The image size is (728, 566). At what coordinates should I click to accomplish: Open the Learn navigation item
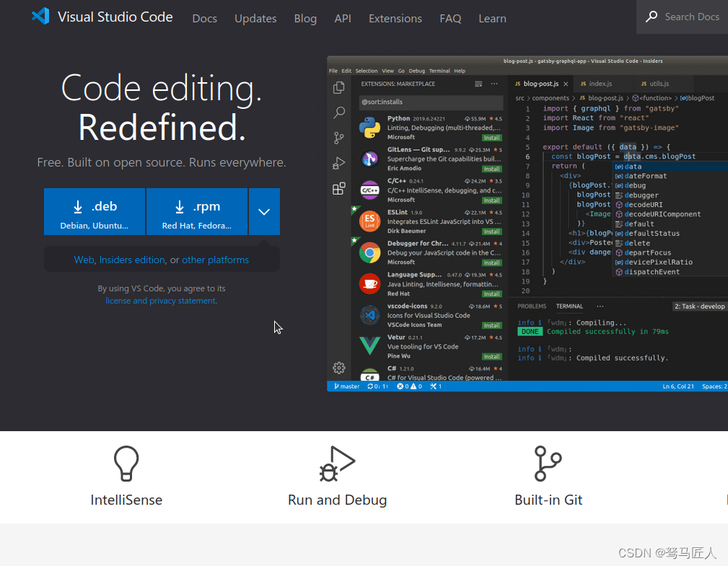492,19
